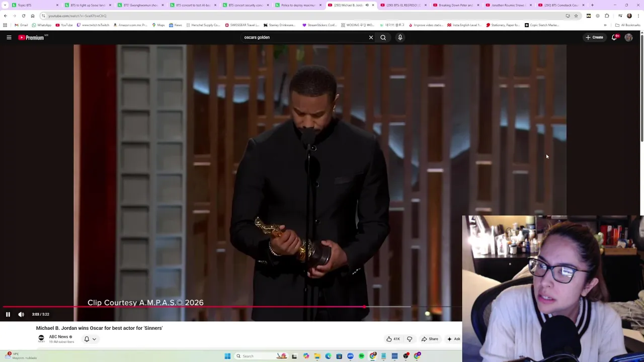This screenshot has width=644, height=362.
Task: Reload the current page
Action: pyautogui.click(x=23, y=16)
